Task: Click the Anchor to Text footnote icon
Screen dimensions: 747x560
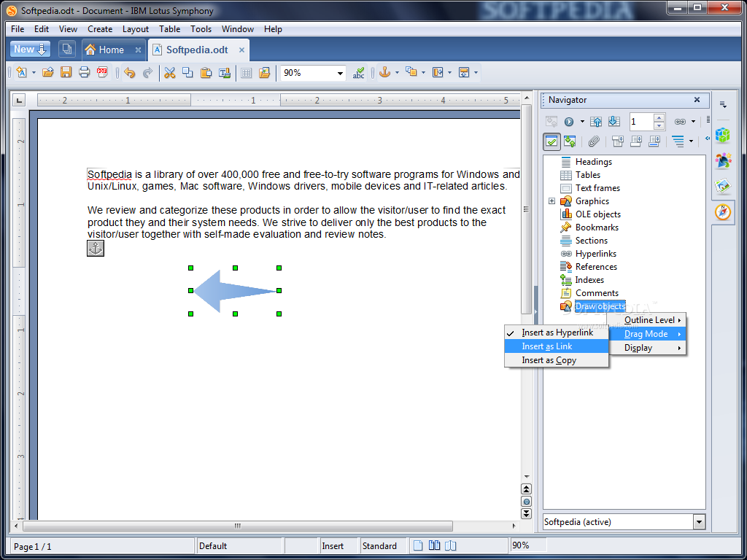Action: click(x=654, y=141)
